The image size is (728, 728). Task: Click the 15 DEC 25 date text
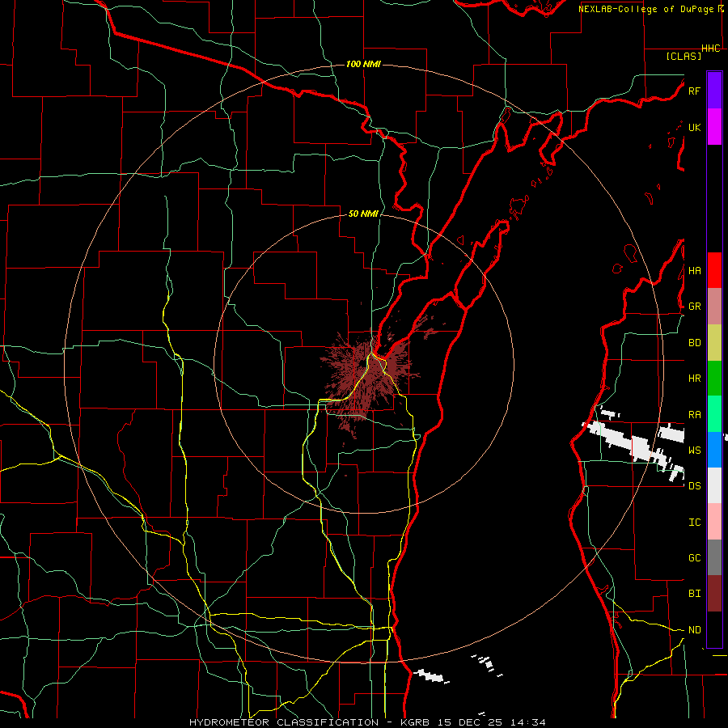472,722
